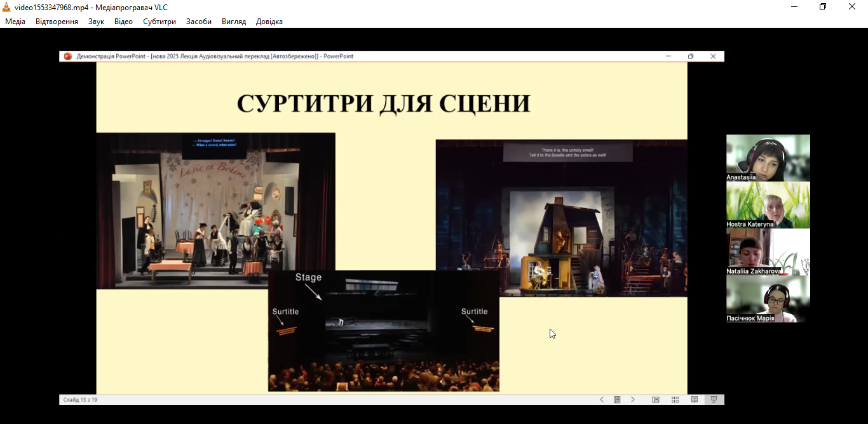Switch to Normal view icon
This screenshot has width=868, height=424.
(656, 400)
